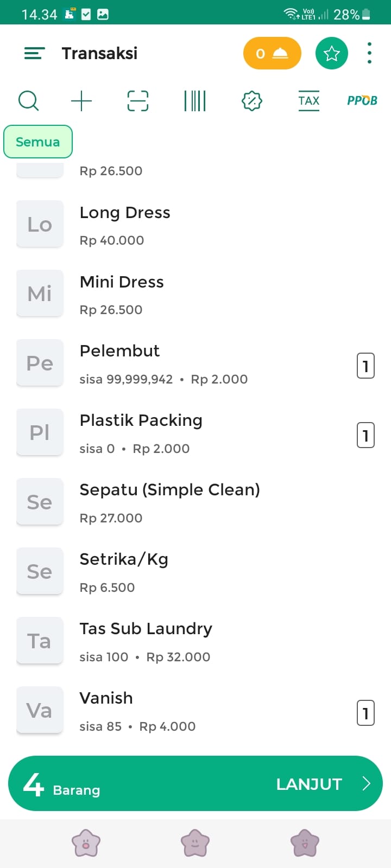The height and width of the screenshot is (868, 391).
Task: Tap the Pelembut quantity counter
Action: coord(365,366)
